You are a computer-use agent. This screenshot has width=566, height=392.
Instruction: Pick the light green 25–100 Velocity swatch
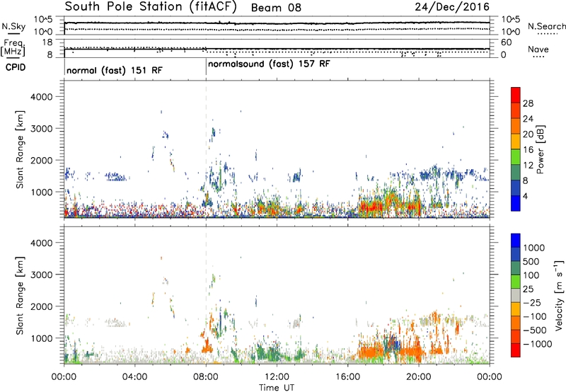pos(516,282)
